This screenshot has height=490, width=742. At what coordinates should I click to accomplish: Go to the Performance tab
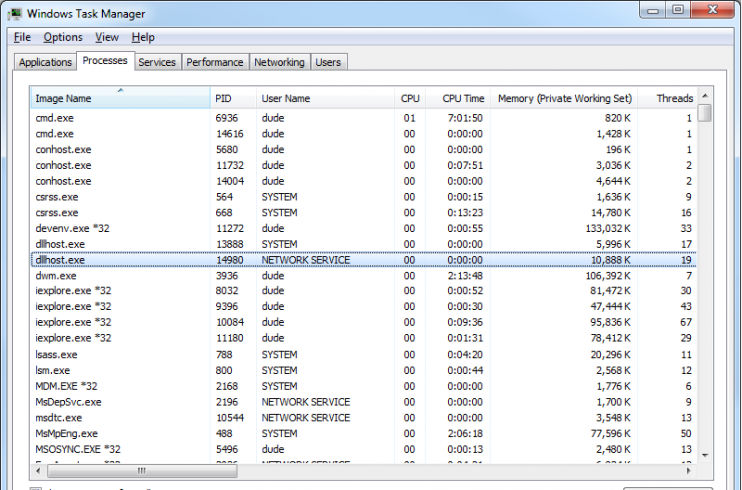tap(214, 62)
